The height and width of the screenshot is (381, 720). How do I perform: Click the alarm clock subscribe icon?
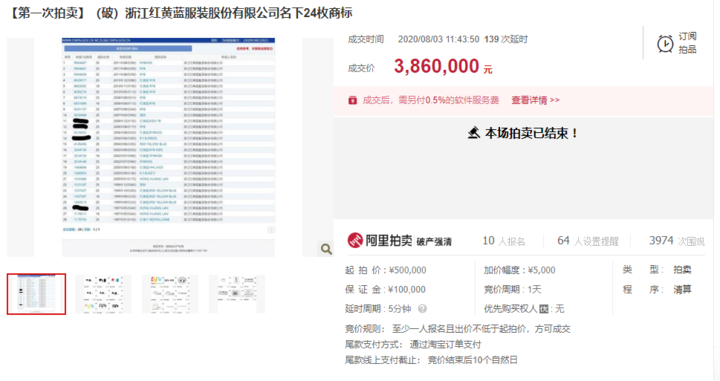pos(665,44)
